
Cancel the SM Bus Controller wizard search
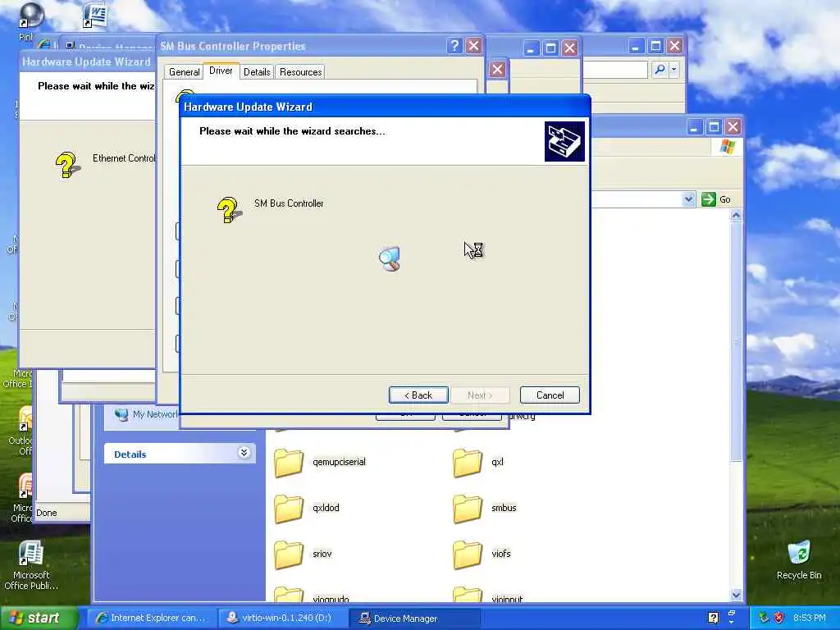point(550,395)
